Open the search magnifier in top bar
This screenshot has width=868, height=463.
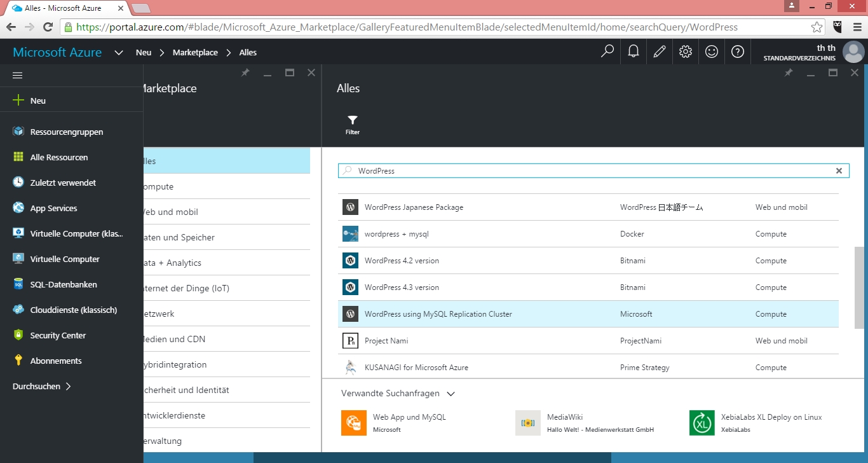[607, 52]
